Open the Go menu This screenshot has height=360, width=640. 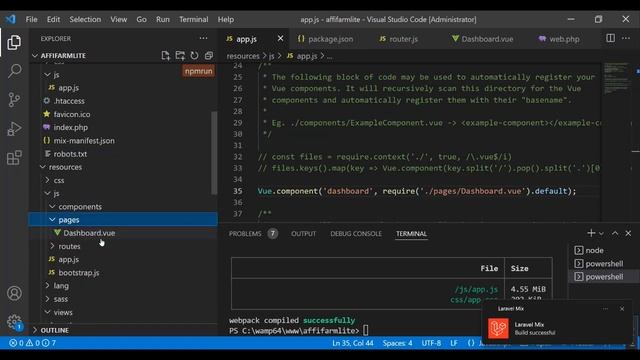coord(141,19)
